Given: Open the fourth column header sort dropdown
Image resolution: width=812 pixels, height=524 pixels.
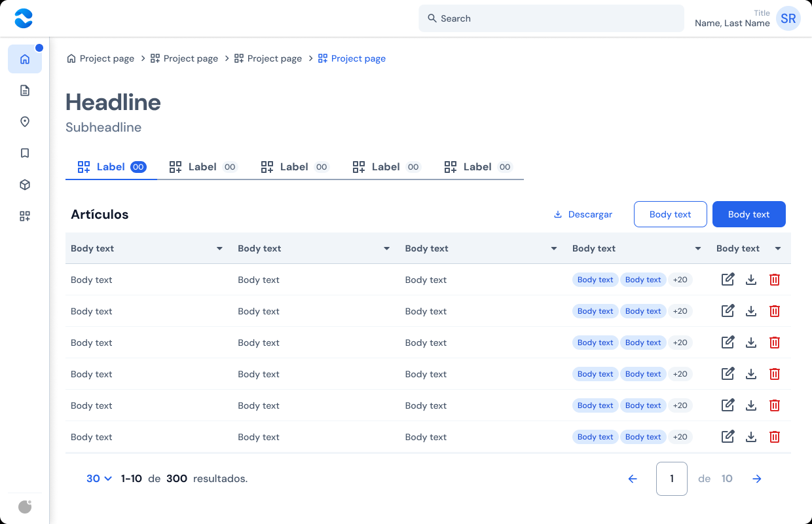Looking at the screenshot, I should (698, 249).
